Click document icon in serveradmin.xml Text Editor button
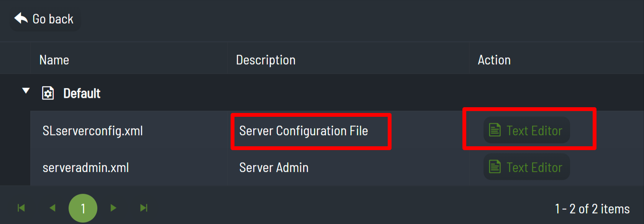 (495, 167)
